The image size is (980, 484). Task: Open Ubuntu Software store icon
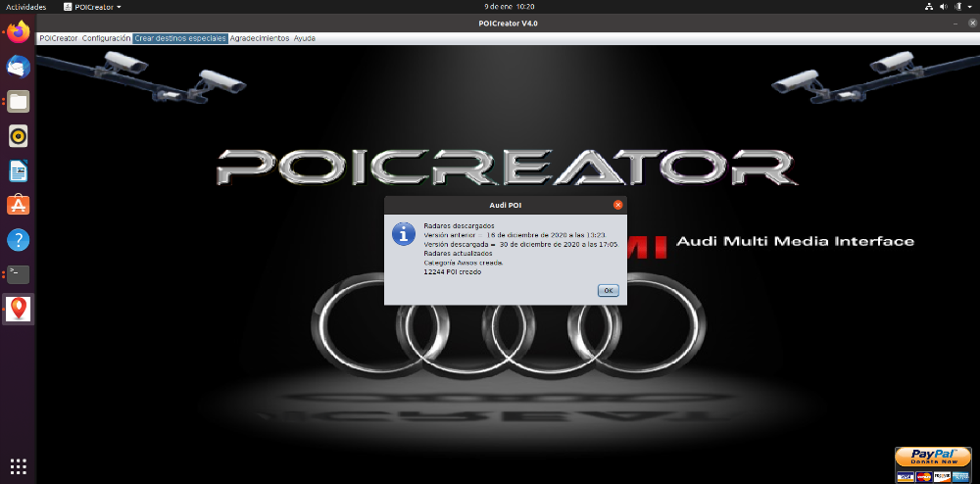19,205
